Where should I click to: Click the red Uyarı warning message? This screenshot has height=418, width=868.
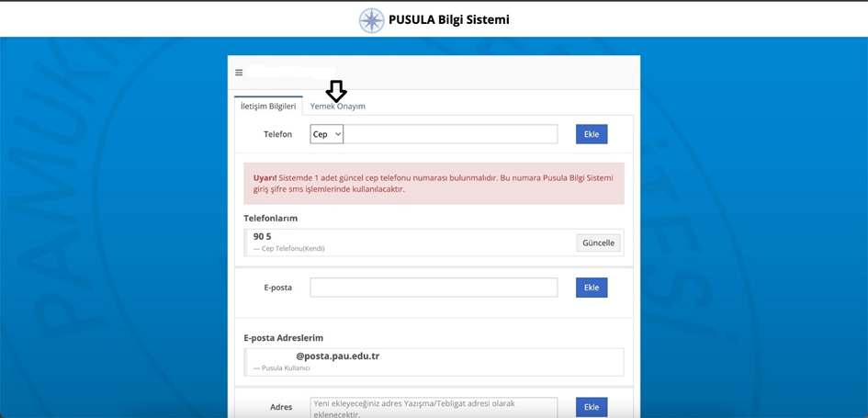pos(434,183)
